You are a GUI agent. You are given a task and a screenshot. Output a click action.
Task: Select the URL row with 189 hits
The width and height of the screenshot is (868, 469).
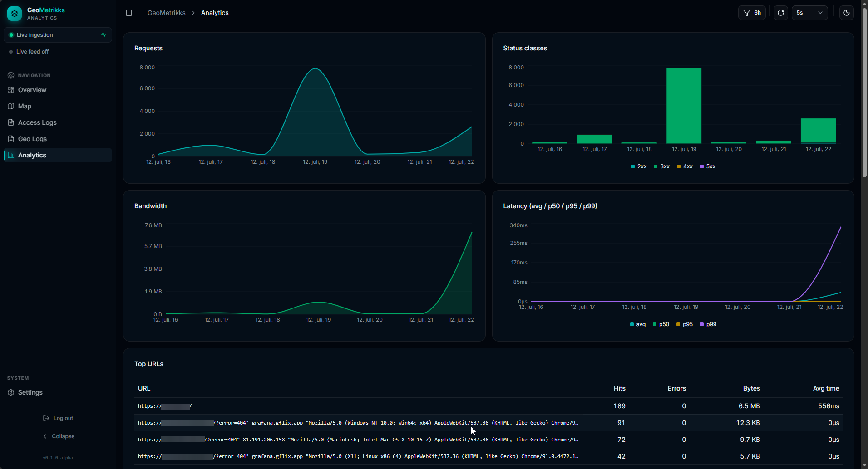488,406
